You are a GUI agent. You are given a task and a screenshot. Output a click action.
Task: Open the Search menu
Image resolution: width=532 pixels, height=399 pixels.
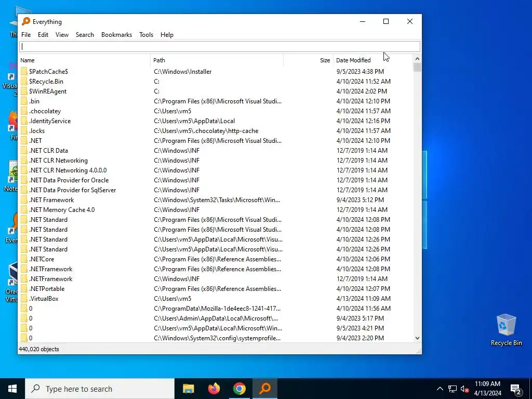click(85, 35)
